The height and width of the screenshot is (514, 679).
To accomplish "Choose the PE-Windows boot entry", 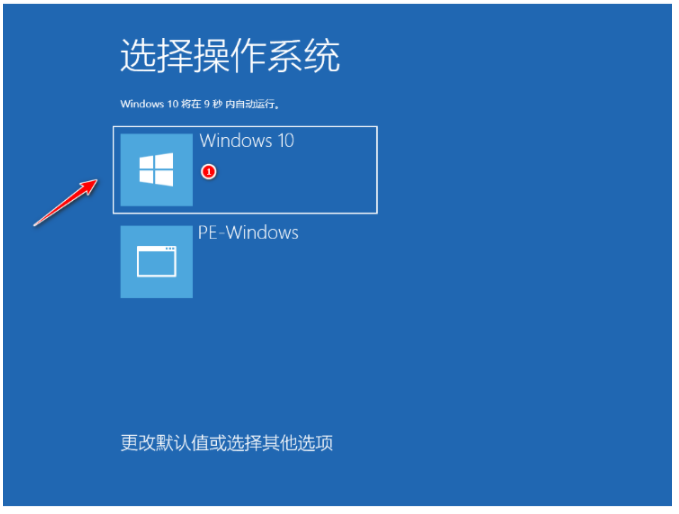I will (x=210, y=262).
